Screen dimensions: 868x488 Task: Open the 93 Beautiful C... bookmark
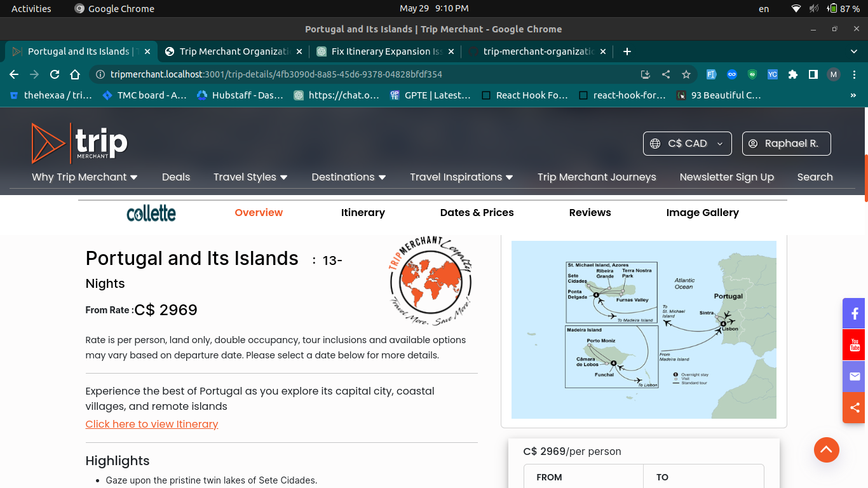(x=719, y=95)
